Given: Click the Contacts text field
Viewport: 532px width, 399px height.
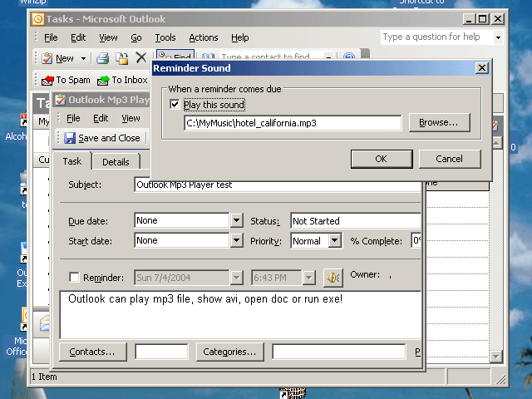Looking at the screenshot, I should pos(161,352).
